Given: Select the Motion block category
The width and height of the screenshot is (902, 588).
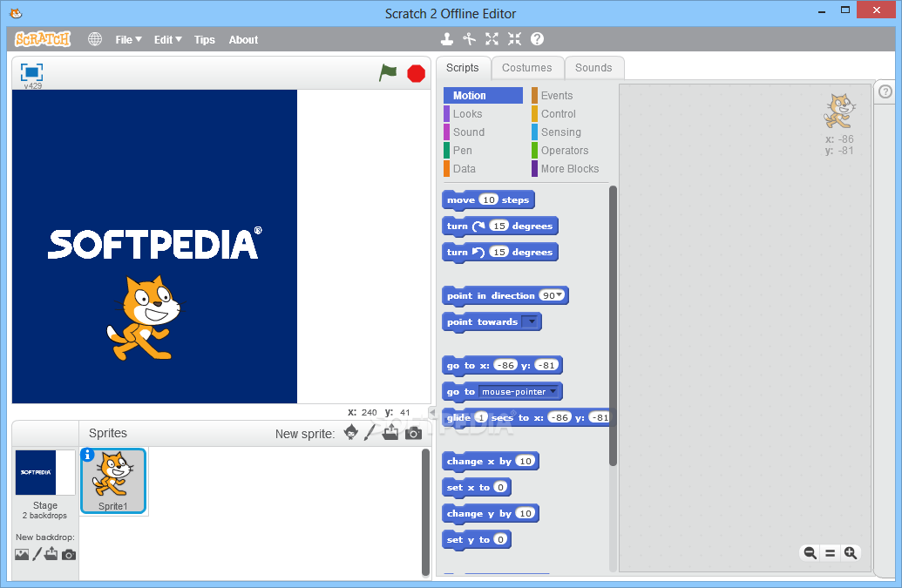Looking at the screenshot, I should (483, 96).
